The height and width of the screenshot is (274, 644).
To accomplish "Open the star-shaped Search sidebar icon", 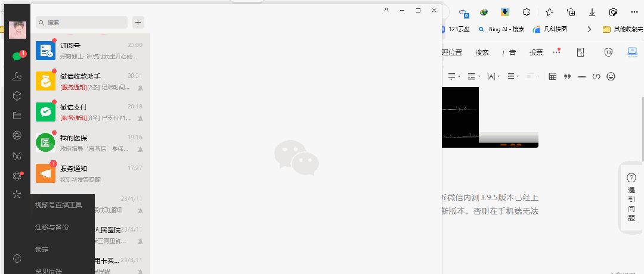I will tap(17, 194).
